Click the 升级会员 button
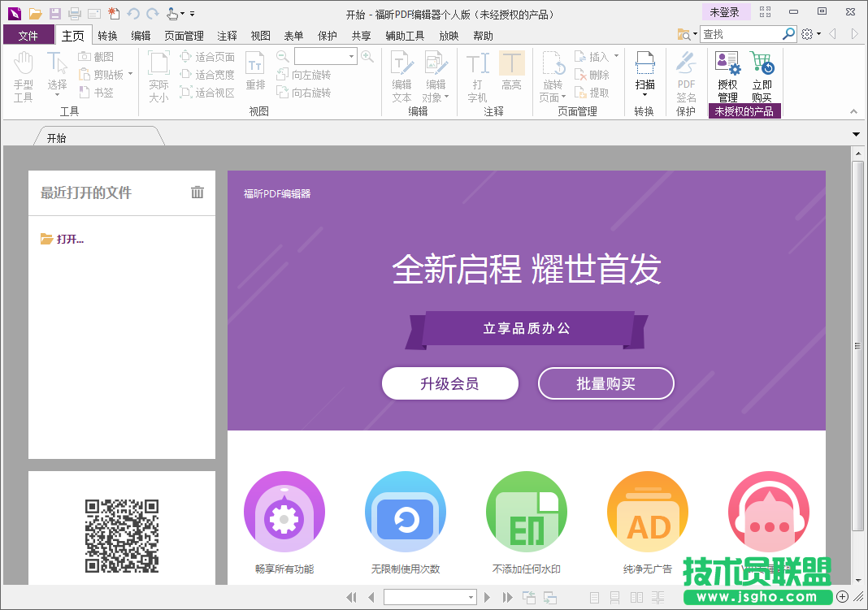The height and width of the screenshot is (610, 868). click(x=449, y=383)
